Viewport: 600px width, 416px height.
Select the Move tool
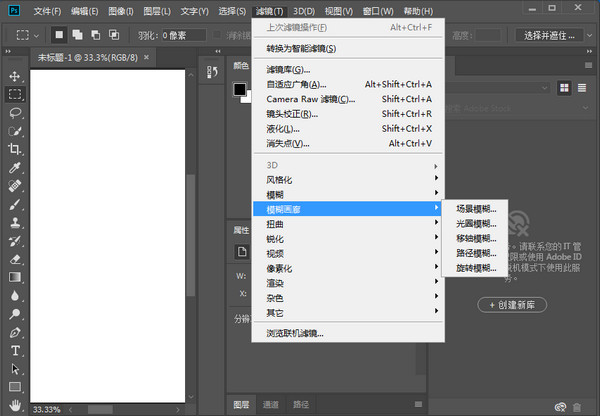pos(15,76)
